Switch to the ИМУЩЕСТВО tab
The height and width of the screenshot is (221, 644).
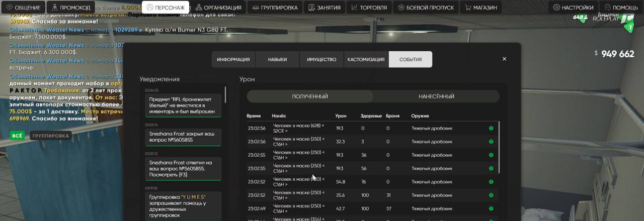click(x=321, y=59)
